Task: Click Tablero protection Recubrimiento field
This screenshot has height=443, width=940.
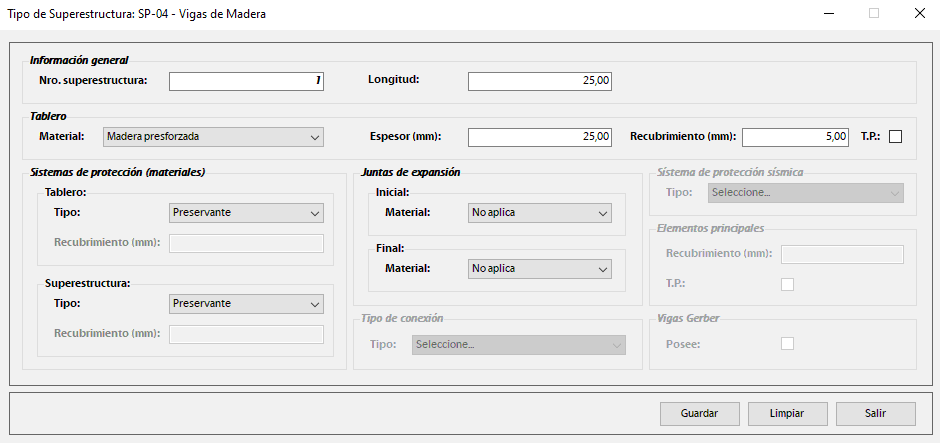Action: [x=246, y=243]
